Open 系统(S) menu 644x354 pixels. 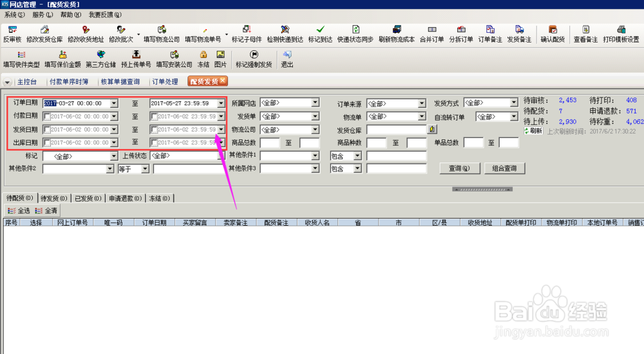point(14,15)
